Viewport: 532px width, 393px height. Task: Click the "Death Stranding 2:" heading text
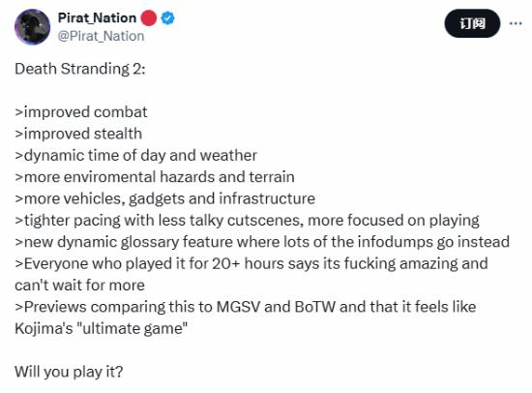tap(80, 69)
